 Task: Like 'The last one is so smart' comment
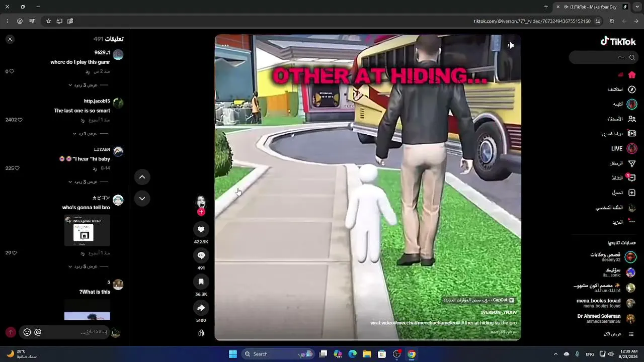[x=20, y=120]
